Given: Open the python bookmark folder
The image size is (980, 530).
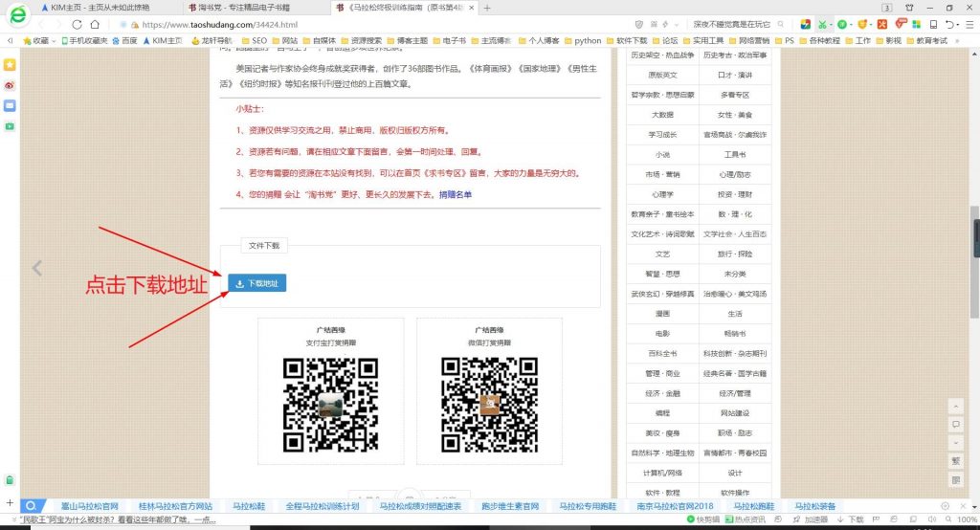Looking at the screenshot, I should 583,40.
